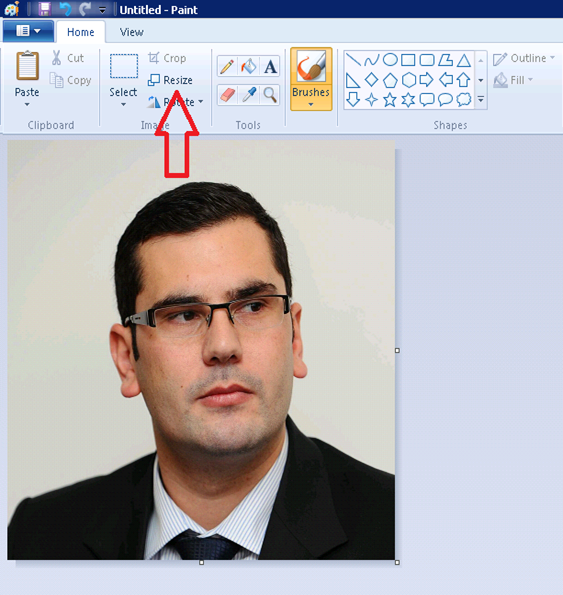Click the Magnifier tool
563x595 pixels.
point(270,94)
